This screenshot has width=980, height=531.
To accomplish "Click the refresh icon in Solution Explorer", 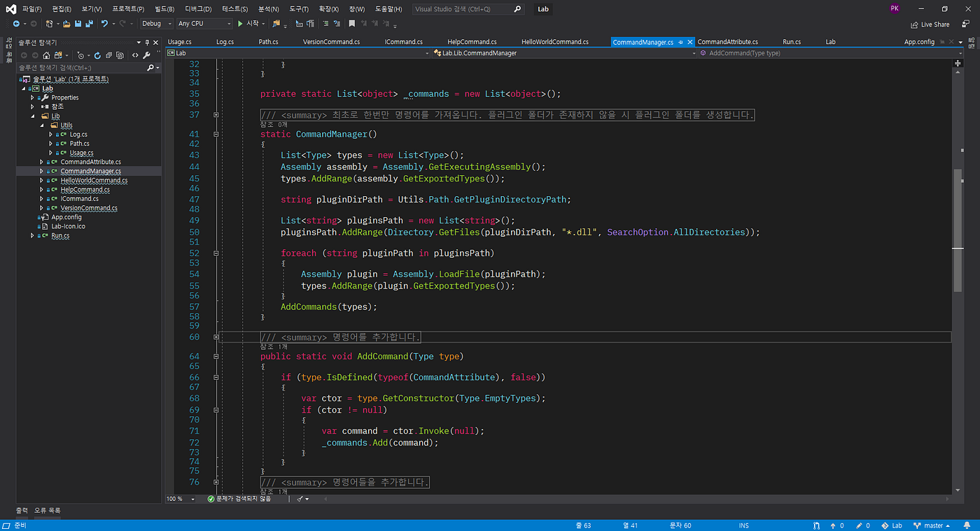I will (97, 55).
